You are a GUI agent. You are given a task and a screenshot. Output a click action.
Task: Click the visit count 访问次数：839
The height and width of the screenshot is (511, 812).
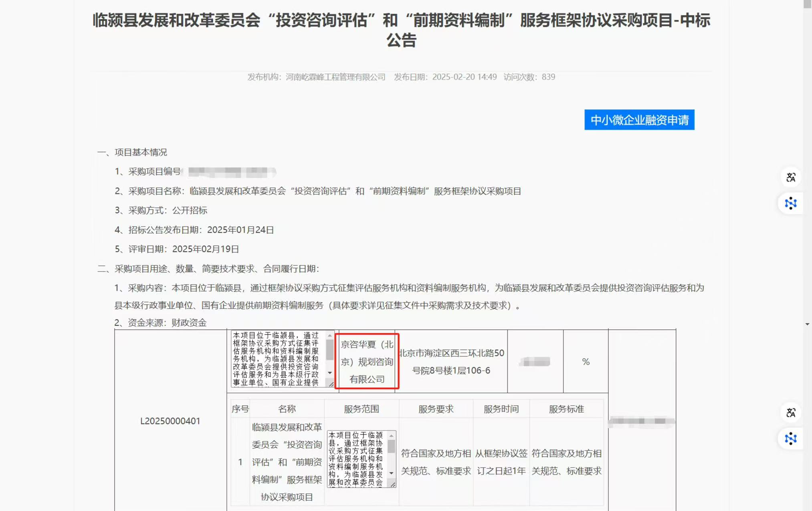(x=529, y=77)
